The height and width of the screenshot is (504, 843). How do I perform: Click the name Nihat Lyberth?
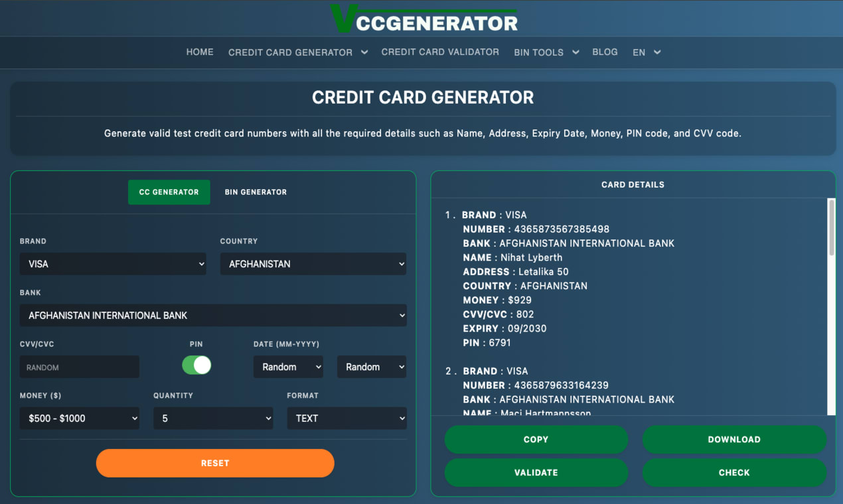pos(531,257)
